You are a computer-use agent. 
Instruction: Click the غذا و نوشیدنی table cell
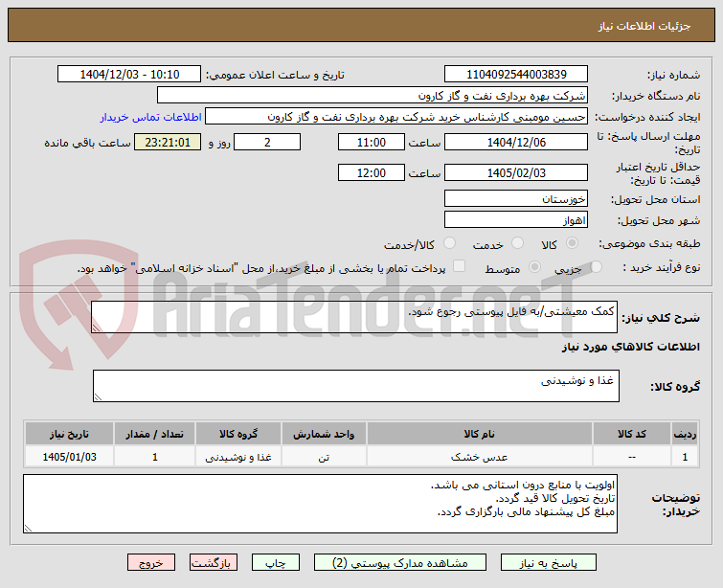pyautogui.click(x=237, y=457)
